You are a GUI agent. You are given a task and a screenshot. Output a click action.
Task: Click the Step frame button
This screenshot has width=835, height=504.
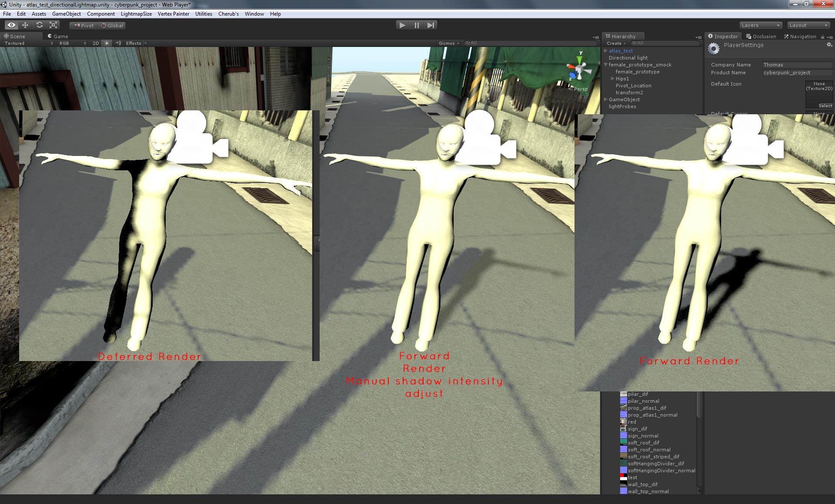[431, 25]
